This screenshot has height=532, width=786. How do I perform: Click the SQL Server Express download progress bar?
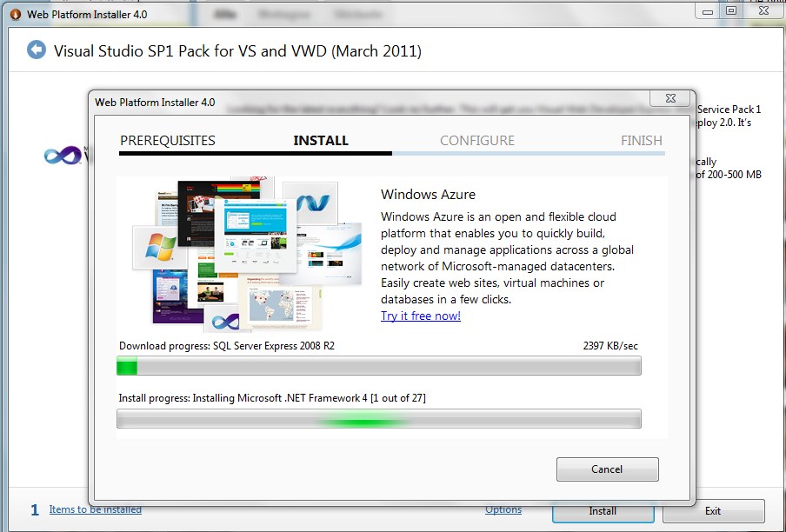point(378,365)
